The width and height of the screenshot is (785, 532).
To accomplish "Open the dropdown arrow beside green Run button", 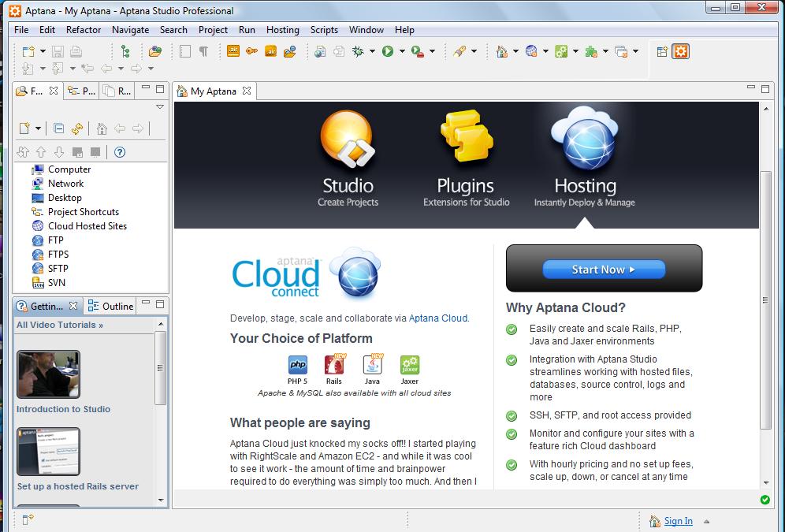I will pos(402,51).
